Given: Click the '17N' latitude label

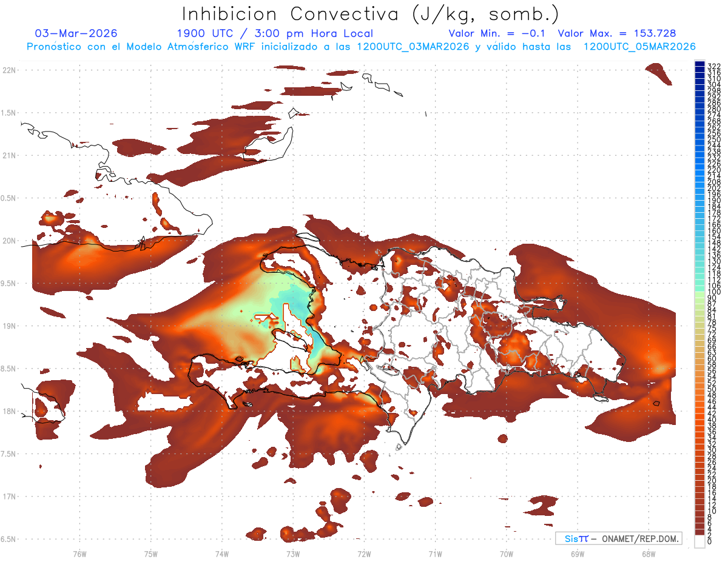Looking at the screenshot, I should tap(9, 497).
